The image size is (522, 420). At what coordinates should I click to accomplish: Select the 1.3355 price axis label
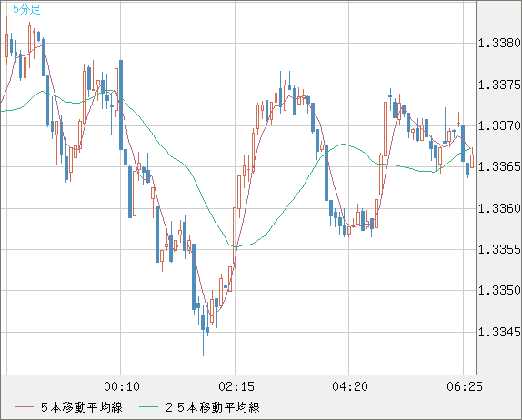(499, 249)
